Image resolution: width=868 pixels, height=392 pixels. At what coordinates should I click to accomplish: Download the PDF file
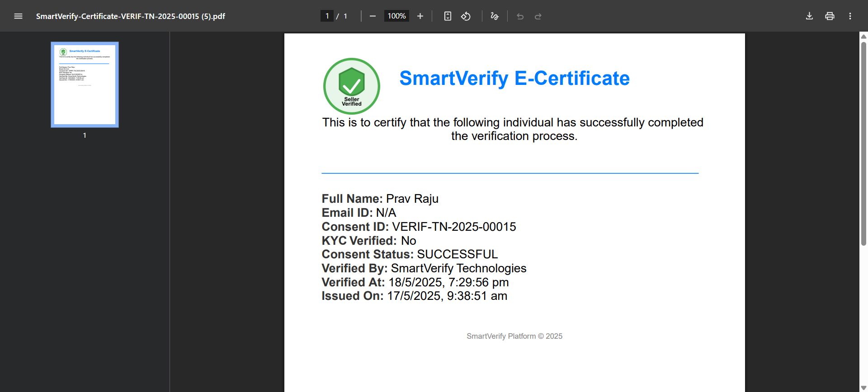click(x=809, y=16)
